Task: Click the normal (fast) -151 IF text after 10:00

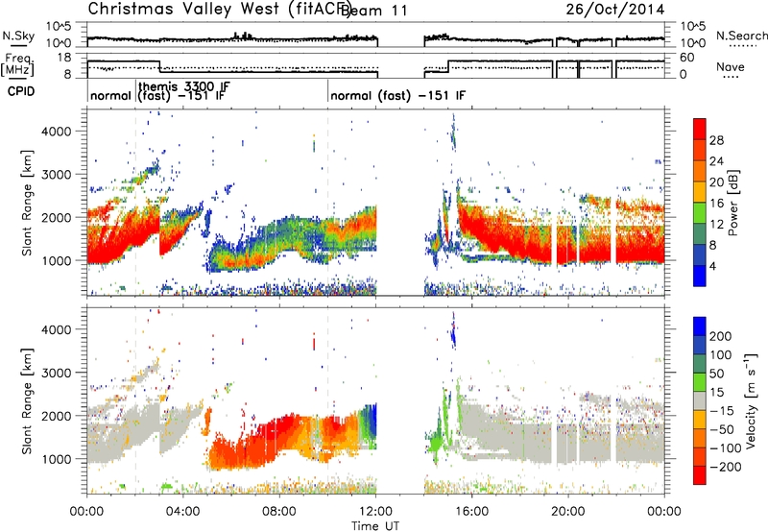Action: (398, 95)
